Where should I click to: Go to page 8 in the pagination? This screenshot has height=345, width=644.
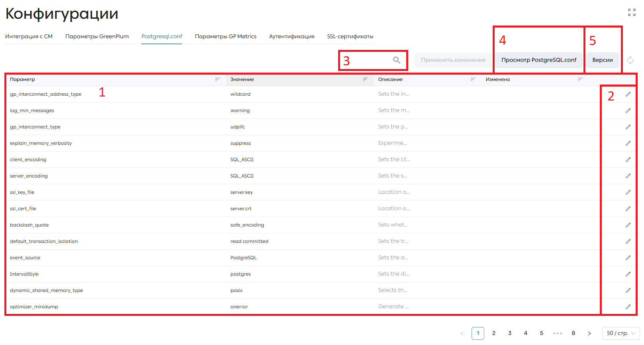pyautogui.click(x=574, y=333)
